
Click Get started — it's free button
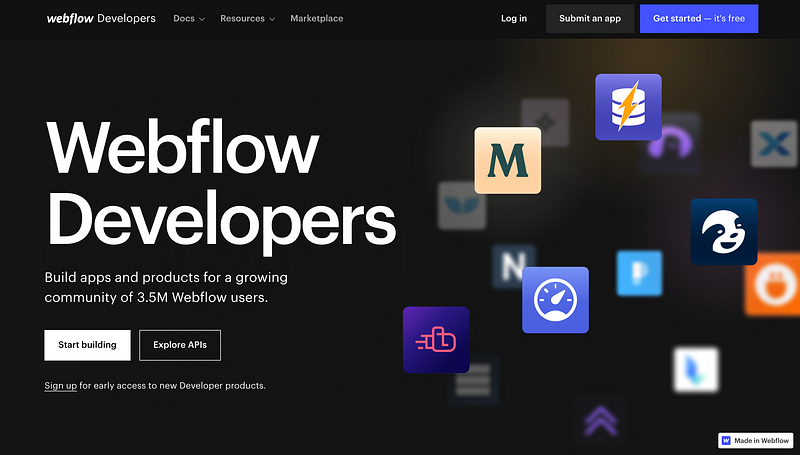pyautogui.click(x=699, y=18)
